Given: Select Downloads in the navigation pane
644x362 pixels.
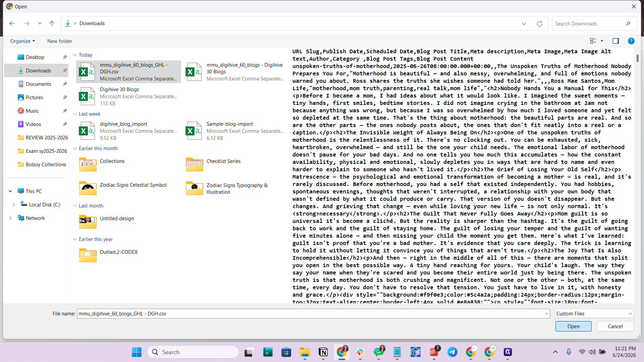Looking at the screenshot, I should coord(36,71).
